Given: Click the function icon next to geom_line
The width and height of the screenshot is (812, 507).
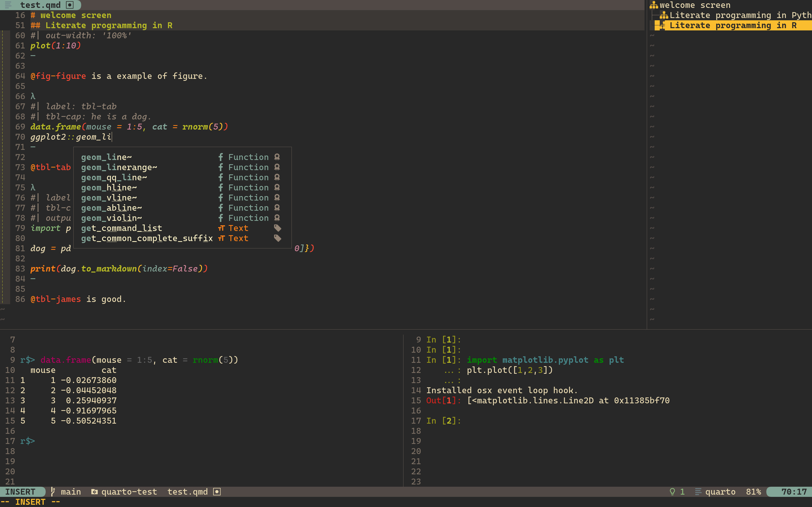Looking at the screenshot, I should [220, 157].
